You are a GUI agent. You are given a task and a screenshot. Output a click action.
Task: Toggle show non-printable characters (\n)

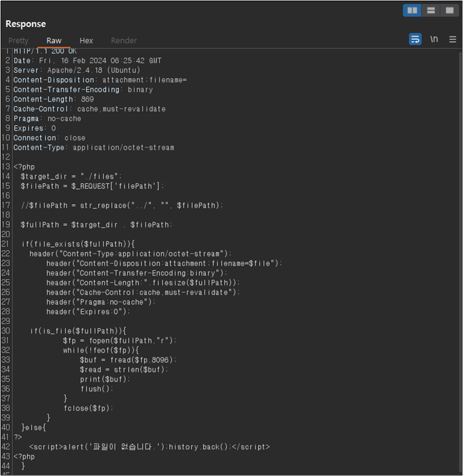[x=434, y=39]
